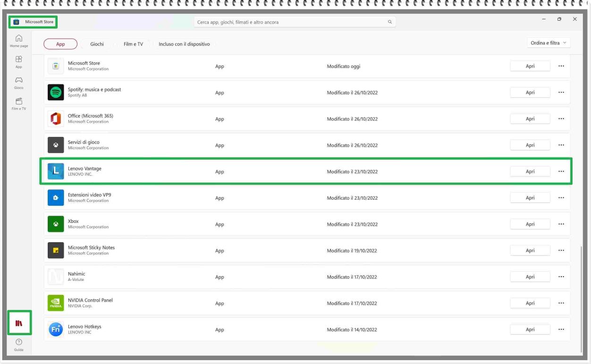Switch to Incluso con il dispositivo tab
The width and height of the screenshot is (591, 364).
click(184, 44)
